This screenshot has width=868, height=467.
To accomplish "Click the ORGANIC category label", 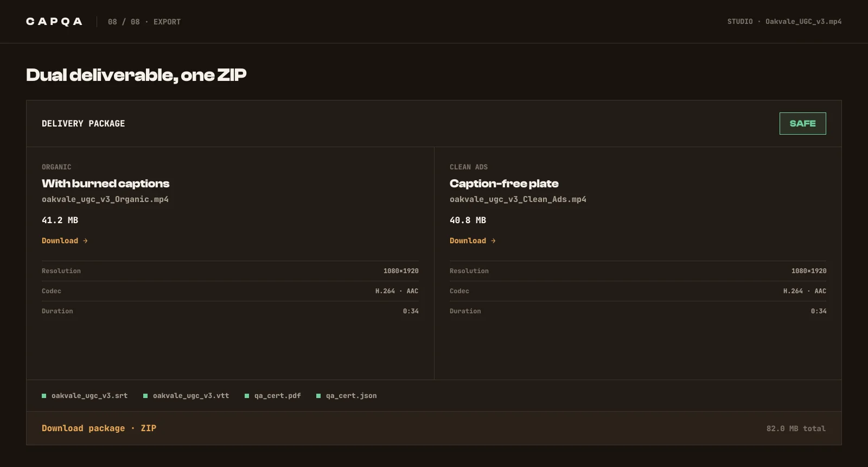I will tap(56, 167).
